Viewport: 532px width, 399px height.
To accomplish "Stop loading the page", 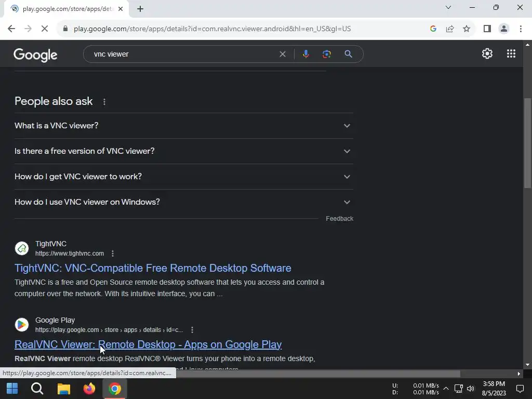I will tap(45, 29).
